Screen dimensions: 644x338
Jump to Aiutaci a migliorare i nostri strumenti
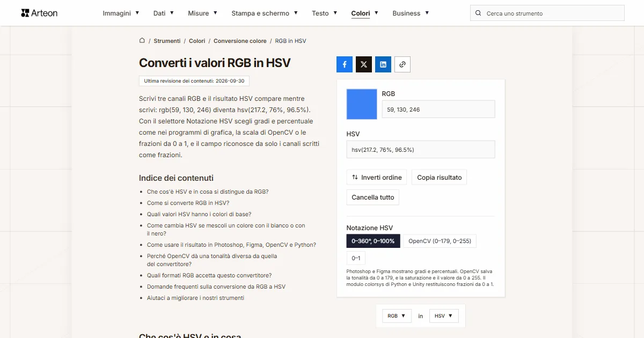coord(195,298)
